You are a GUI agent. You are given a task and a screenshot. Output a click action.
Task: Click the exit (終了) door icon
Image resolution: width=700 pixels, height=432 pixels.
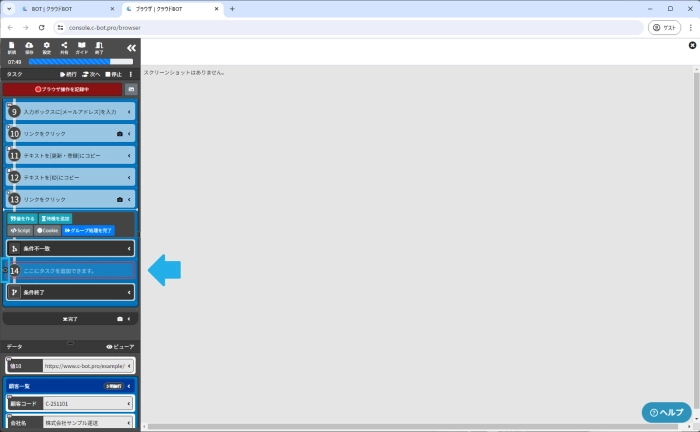[99, 47]
